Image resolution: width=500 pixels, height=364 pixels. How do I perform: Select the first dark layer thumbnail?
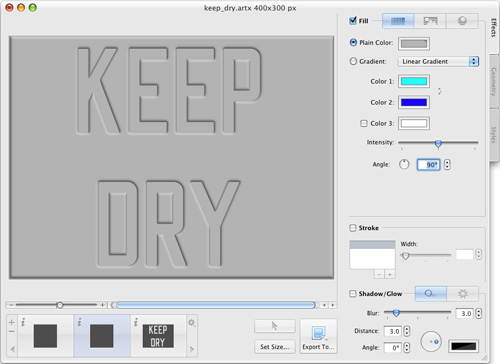point(45,336)
